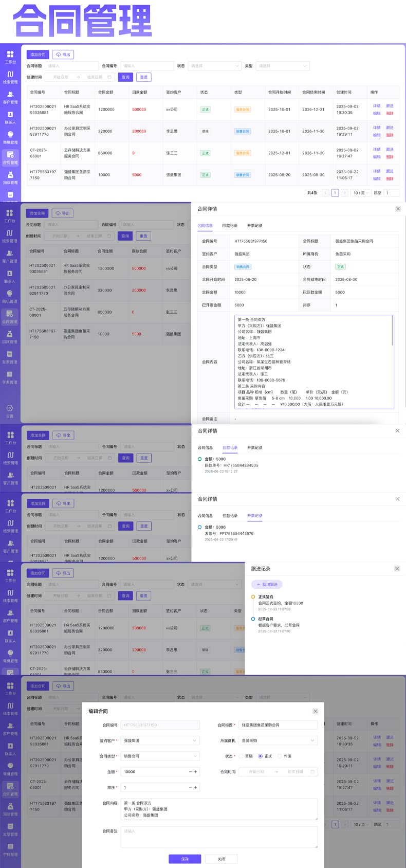This screenshot has height=868, width=406.
Task: Click 重置 button in top contract list
Action: pyautogui.click(x=143, y=77)
